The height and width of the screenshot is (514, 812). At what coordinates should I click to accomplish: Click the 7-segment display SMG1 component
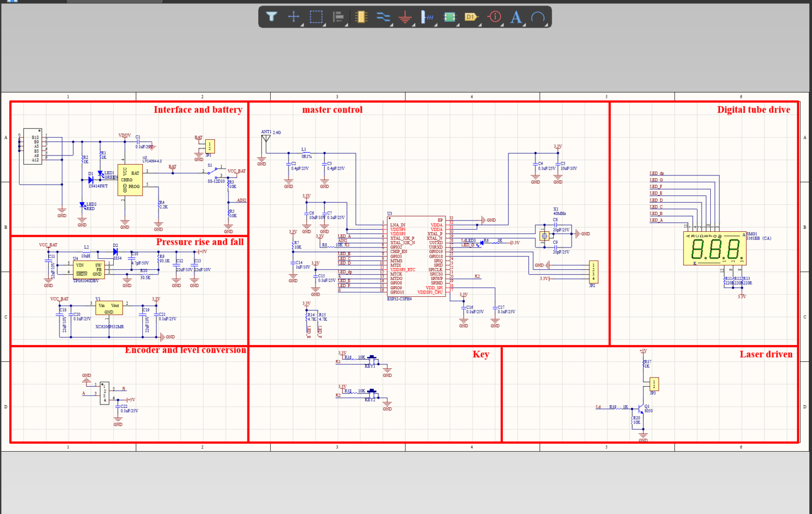tap(715, 249)
